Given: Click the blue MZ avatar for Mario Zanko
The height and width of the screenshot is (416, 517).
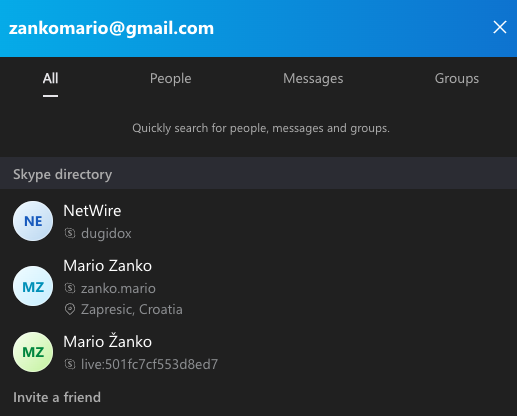Looking at the screenshot, I should point(33,286).
